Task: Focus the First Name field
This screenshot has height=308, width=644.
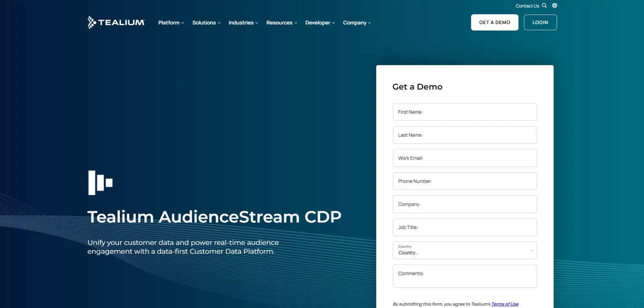Action: [465, 112]
